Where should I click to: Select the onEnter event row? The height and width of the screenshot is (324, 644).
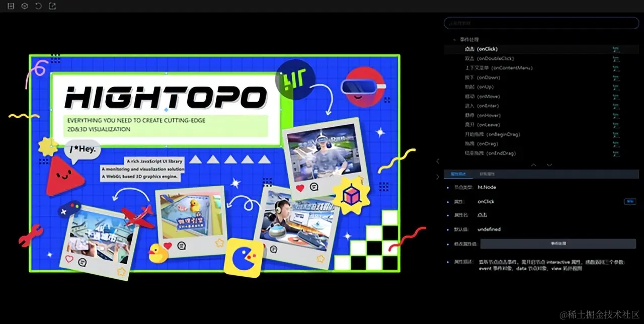point(541,106)
